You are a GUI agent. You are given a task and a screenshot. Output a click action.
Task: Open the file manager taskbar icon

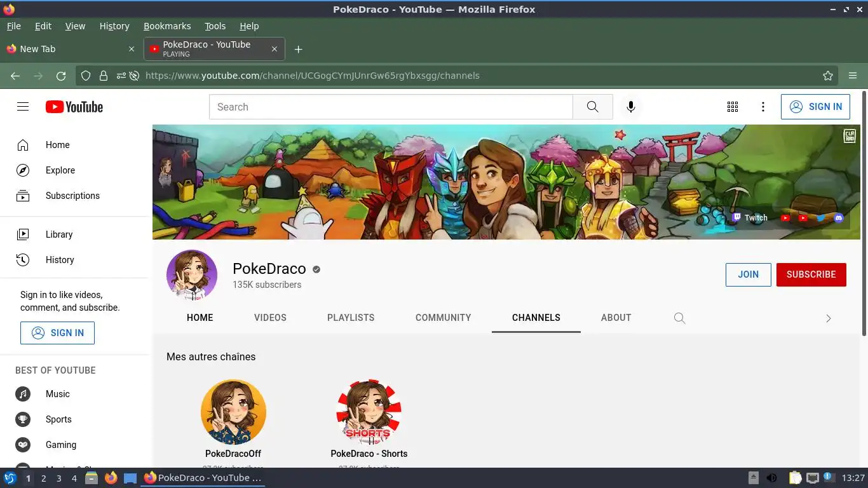[92, 478]
